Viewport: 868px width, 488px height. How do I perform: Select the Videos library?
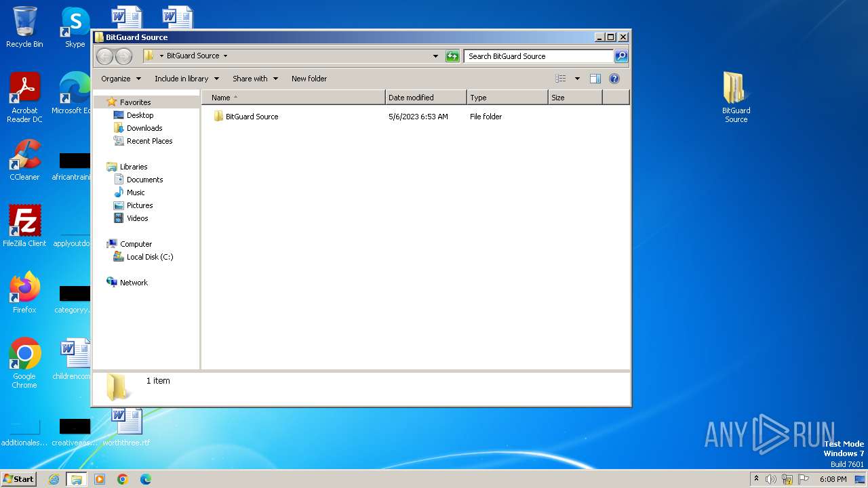pos(137,218)
